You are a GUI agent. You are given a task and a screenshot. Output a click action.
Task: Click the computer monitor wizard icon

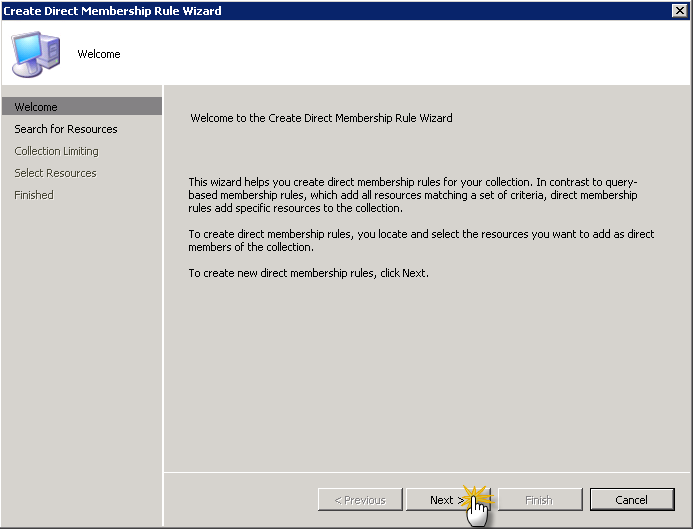[33, 52]
